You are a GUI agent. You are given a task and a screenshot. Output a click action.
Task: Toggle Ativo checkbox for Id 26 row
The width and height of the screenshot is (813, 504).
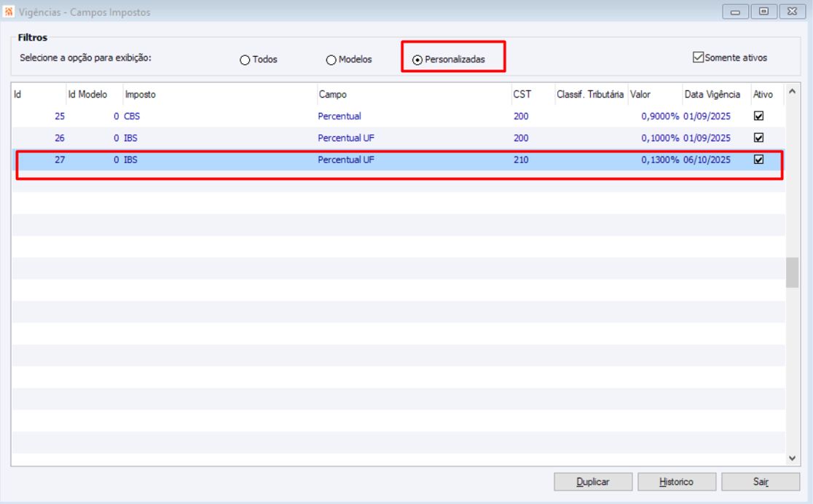[x=758, y=138]
